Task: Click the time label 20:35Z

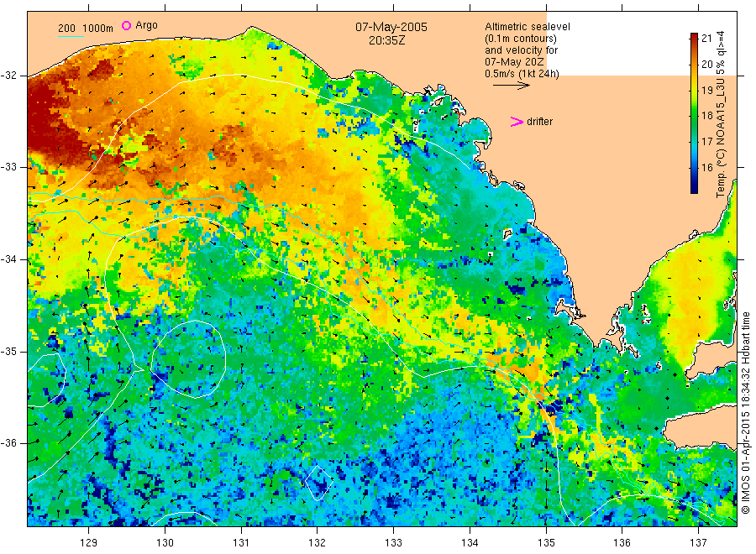Action: (x=386, y=41)
